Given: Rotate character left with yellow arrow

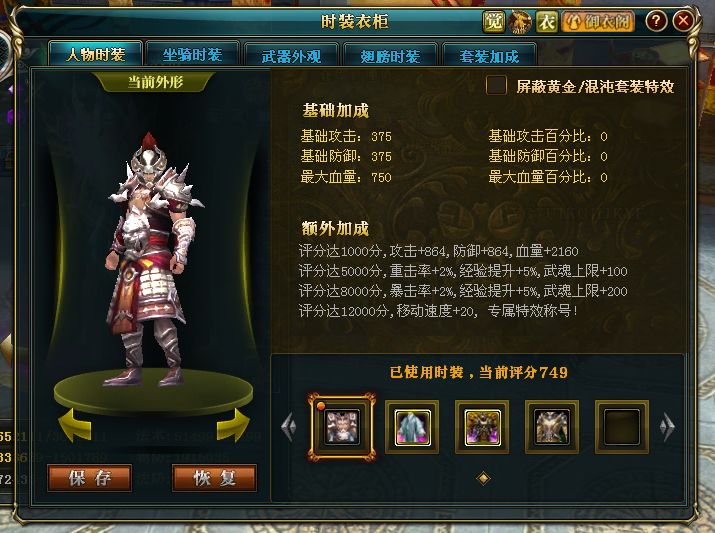Looking at the screenshot, I should tap(75, 425).
